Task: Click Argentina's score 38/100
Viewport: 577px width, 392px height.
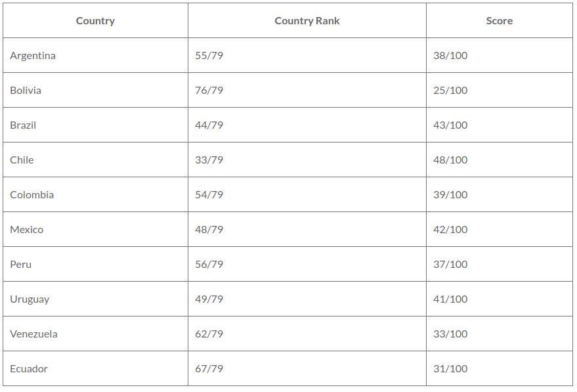Action: pyautogui.click(x=450, y=56)
